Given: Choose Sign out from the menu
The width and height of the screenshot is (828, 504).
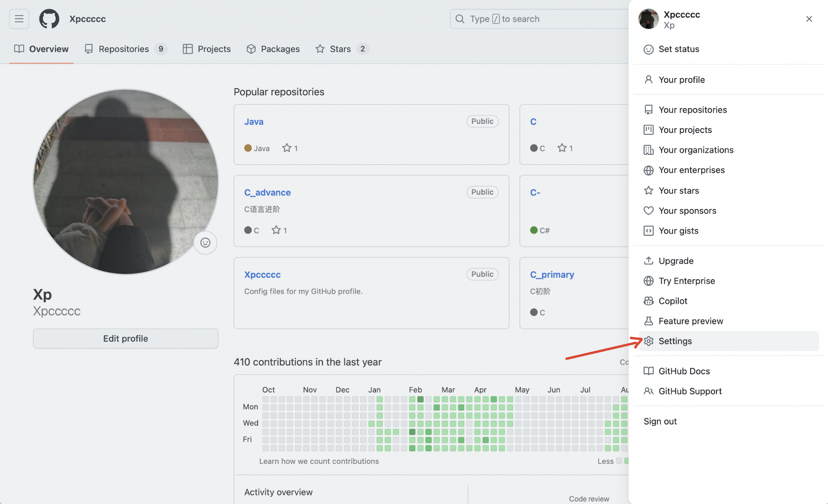Looking at the screenshot, I should coord(660,421).
